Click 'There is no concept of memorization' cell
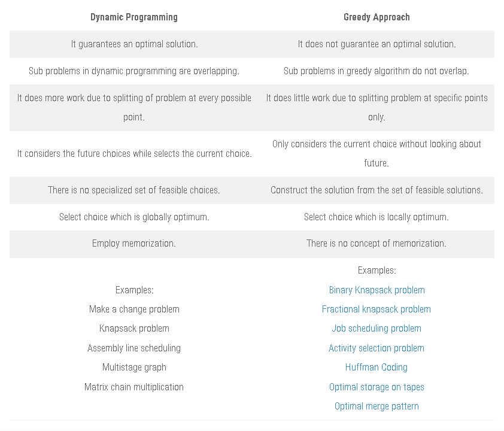This screenshot has height=431, width=504. [x=377, y=244]
